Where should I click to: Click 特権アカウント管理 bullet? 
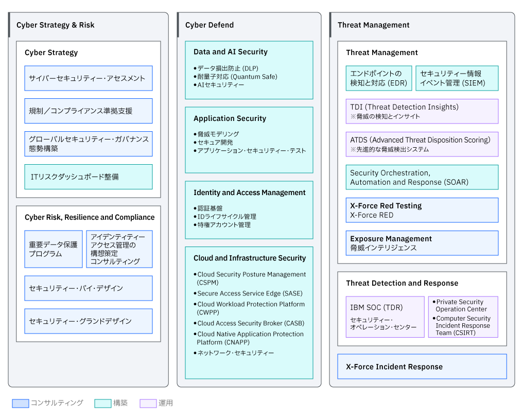[222, 225]
